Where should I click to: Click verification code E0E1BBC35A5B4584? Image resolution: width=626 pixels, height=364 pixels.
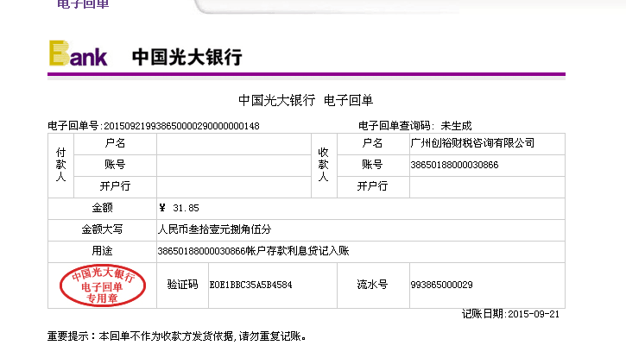(x=250, y=285)
